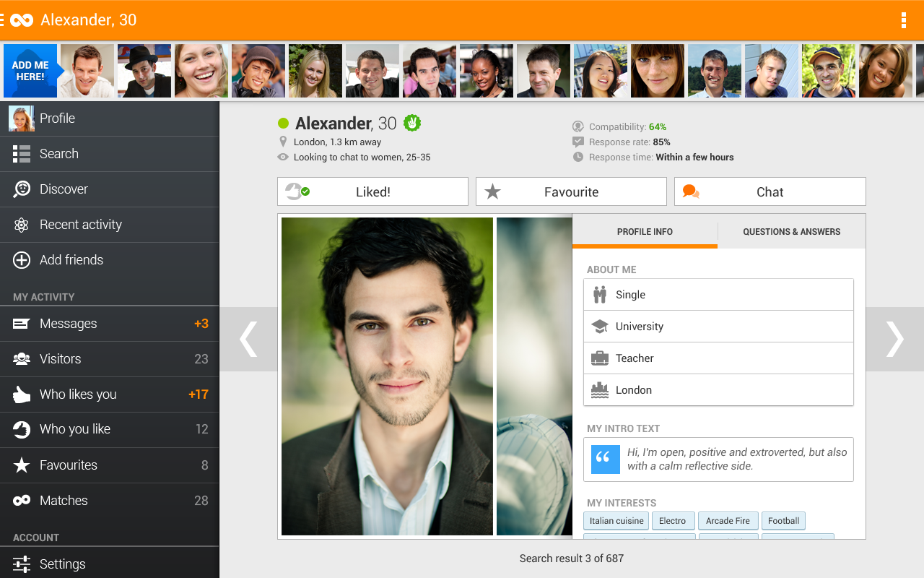The image size is (924, 578).
Task: Start a chat with Alexander
Action: pos(770,192)
